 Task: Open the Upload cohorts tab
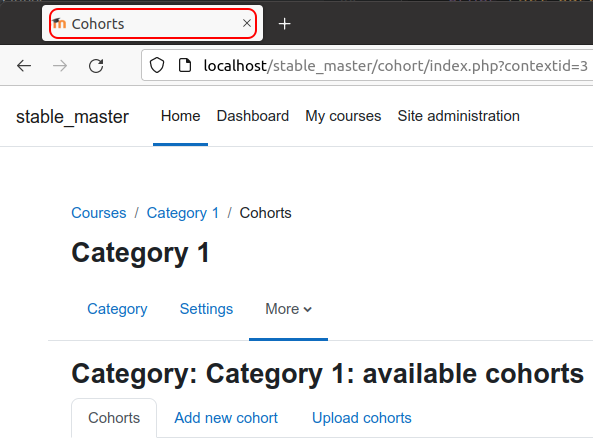pos(362,418)
